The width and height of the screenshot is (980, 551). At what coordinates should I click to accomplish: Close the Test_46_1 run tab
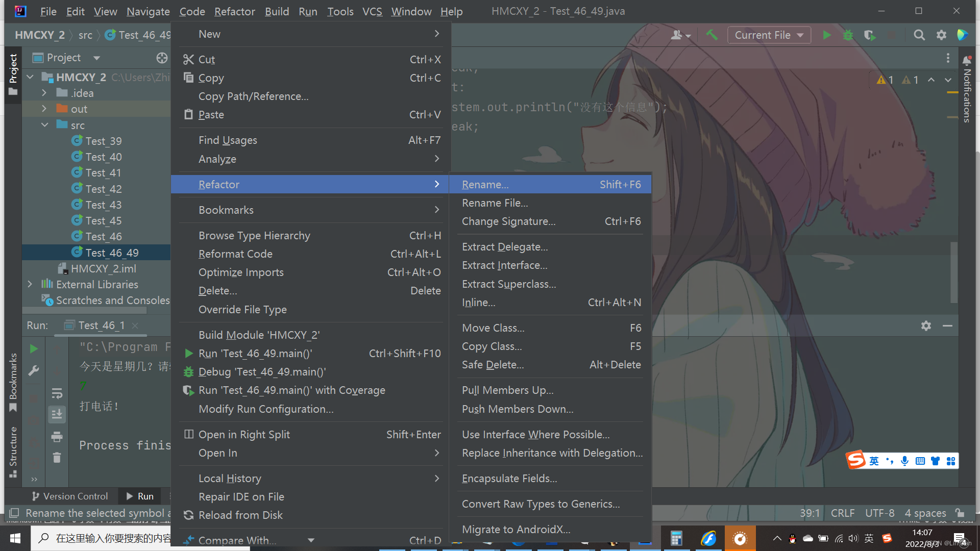point(135,325)
